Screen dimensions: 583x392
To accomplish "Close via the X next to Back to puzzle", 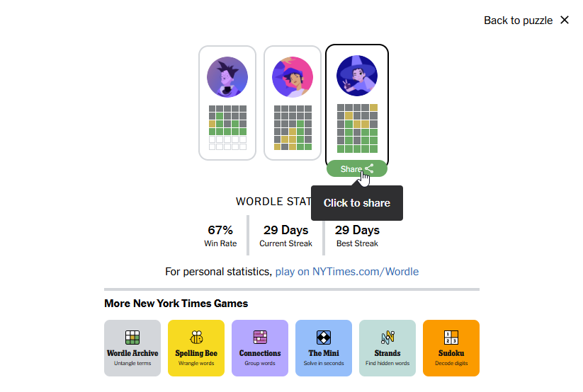I will click(565, 20).
